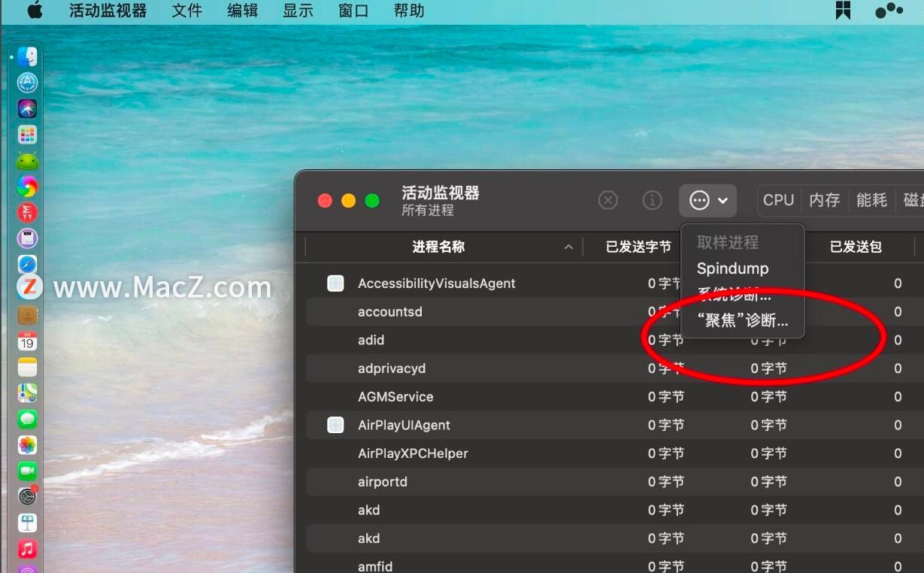Open the colorful pinwheel app in Dock
The width and height of the screenshot is (924, 573).
pos(28,186)
